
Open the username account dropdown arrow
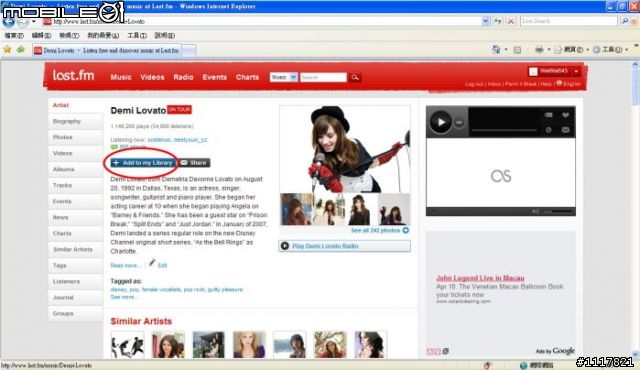[x=576, y=71]
